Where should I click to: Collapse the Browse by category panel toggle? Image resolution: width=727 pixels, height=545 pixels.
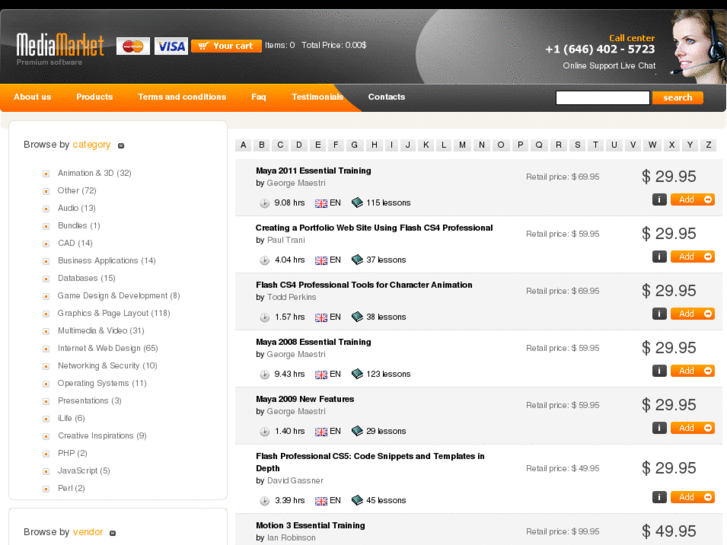121,146
